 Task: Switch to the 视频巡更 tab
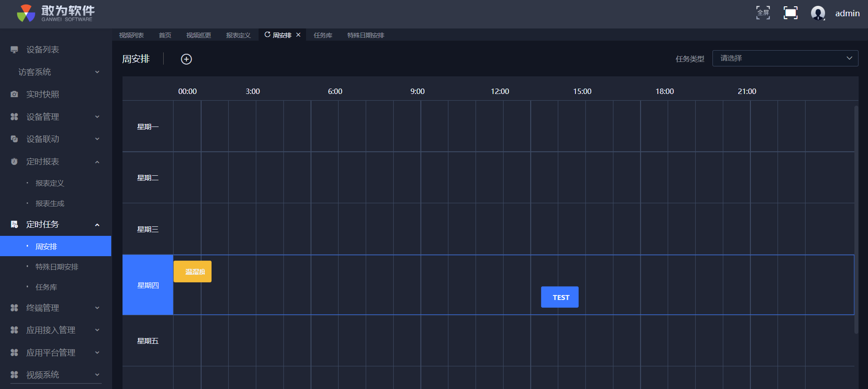click(198, 35)
